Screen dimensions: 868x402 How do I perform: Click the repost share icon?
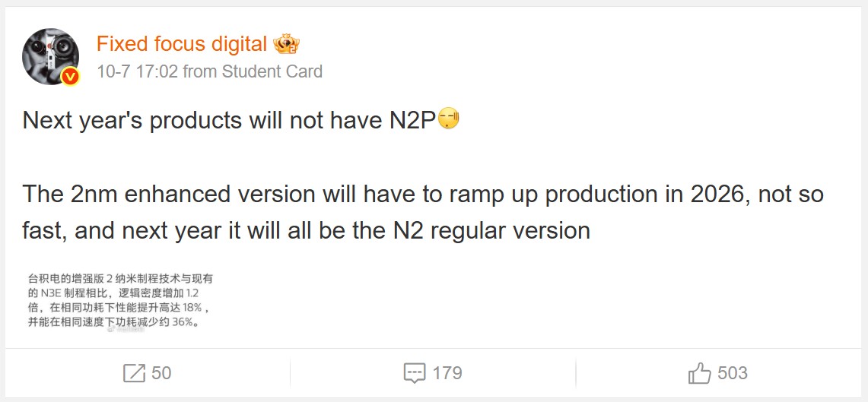(x=134, y=373)
